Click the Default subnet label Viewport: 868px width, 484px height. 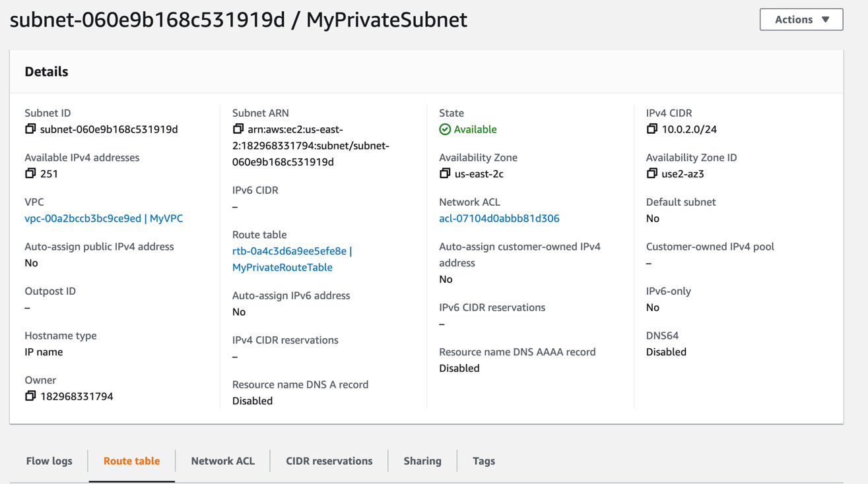coord(681,202)
